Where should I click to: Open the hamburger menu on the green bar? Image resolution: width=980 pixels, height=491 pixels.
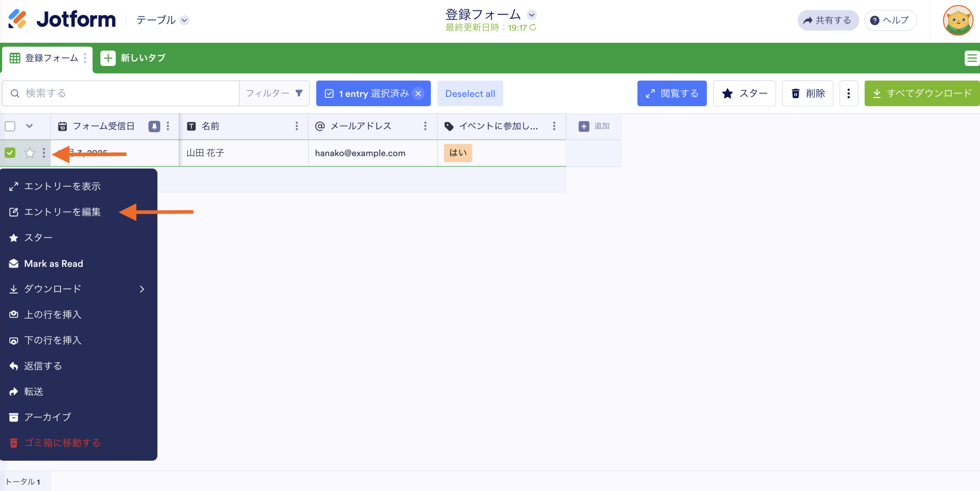click(972, 58)
